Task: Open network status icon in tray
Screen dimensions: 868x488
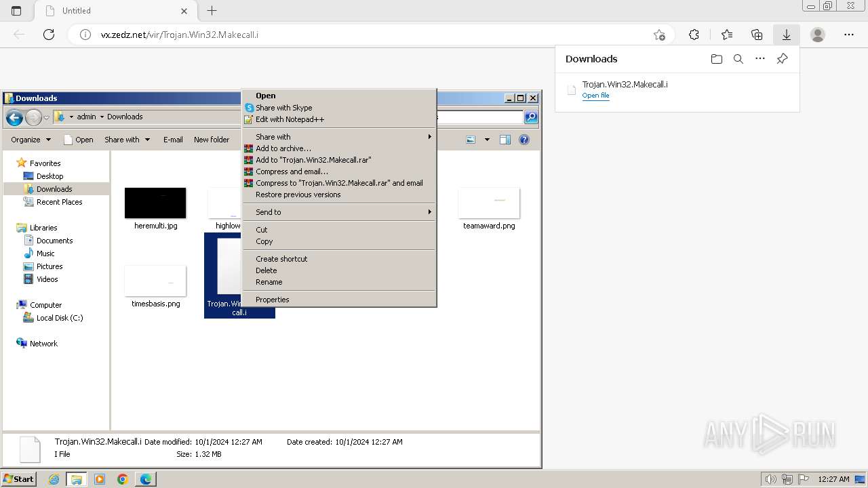Action: (x=787, y=479)
